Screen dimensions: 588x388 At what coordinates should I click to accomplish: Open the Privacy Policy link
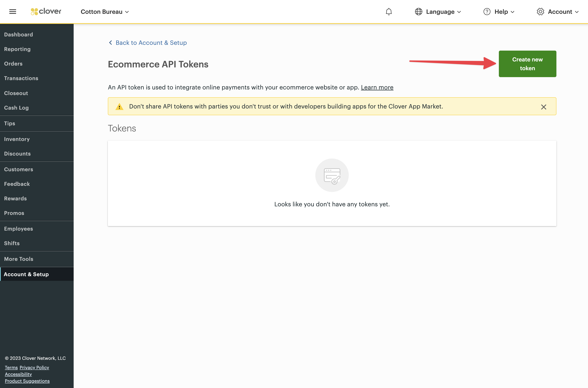click(x=34, y=367)
